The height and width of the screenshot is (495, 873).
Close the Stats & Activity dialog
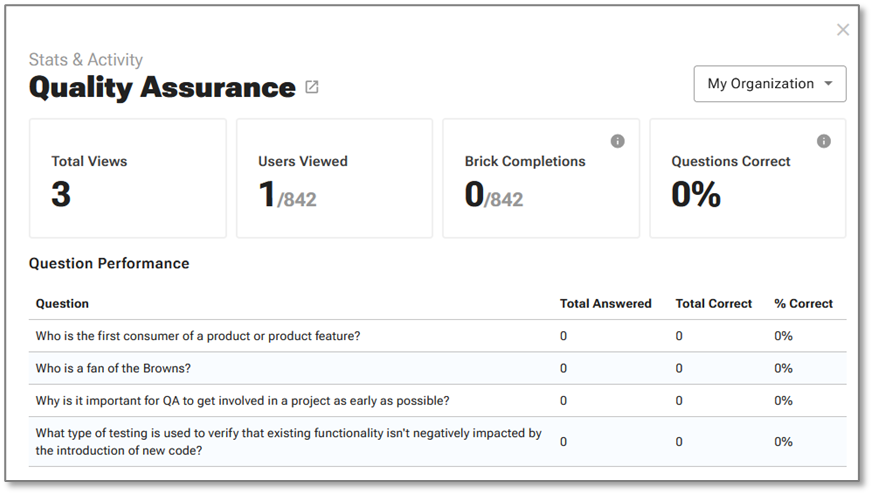tap(842, 30)
